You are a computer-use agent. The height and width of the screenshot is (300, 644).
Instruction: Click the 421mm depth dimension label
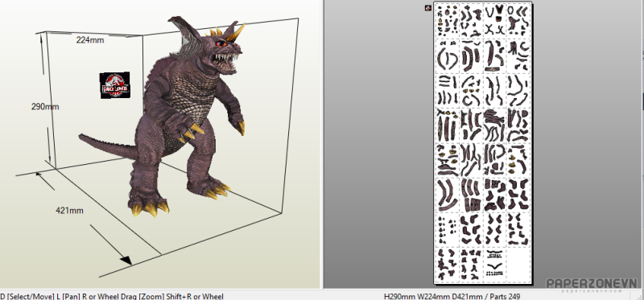(x=69, y=211)
